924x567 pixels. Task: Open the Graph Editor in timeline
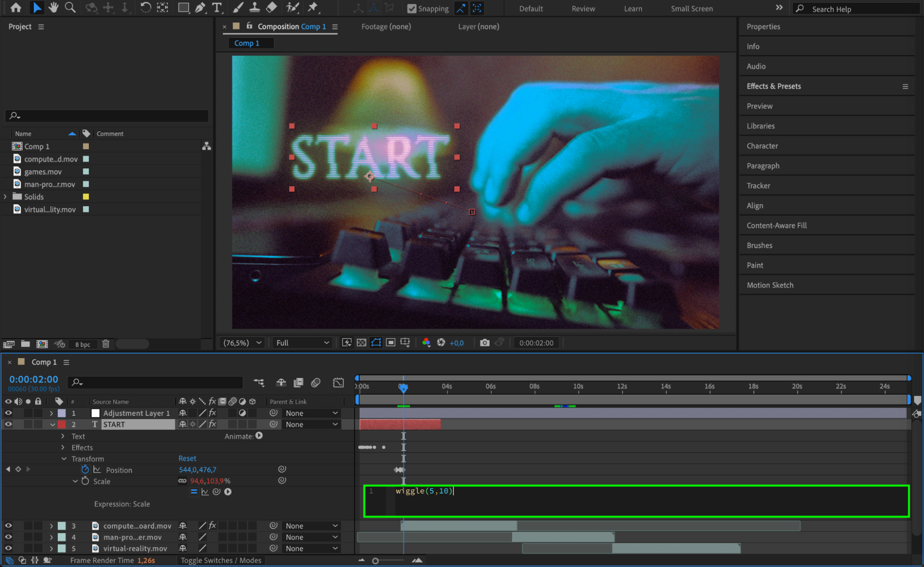(338, 383)
